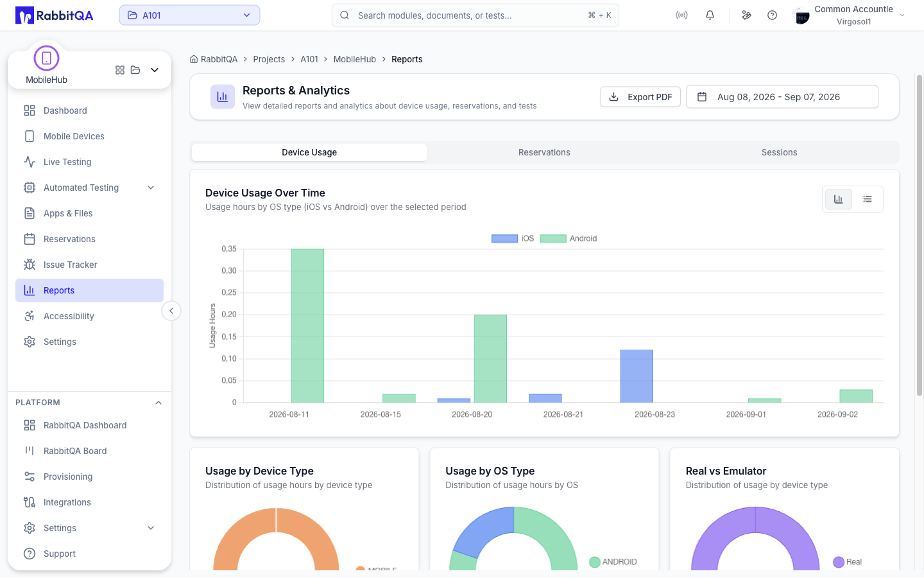Switch to the Sessions tab
The image size is (924, 578).
(x=779, y=152)
